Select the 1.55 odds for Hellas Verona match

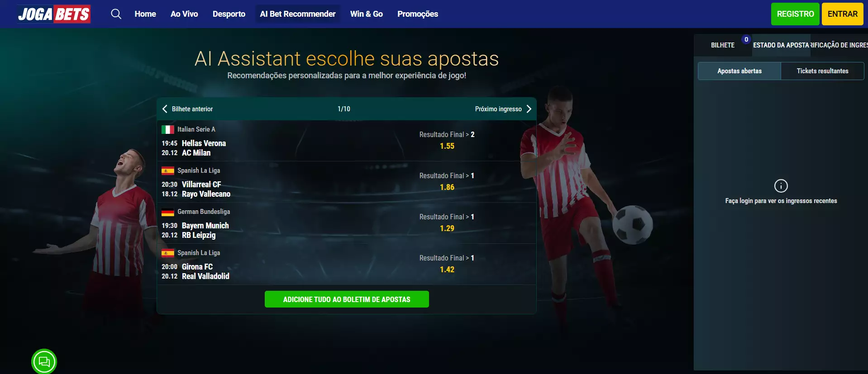[447, 146]
